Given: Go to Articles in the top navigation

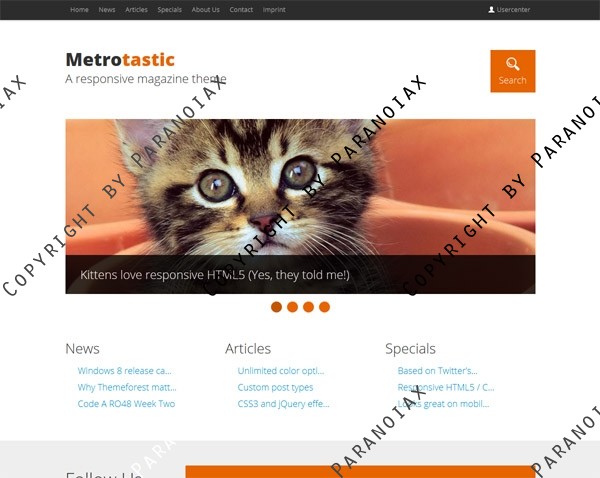Looking at the screenshot, I should coord(136,10).
